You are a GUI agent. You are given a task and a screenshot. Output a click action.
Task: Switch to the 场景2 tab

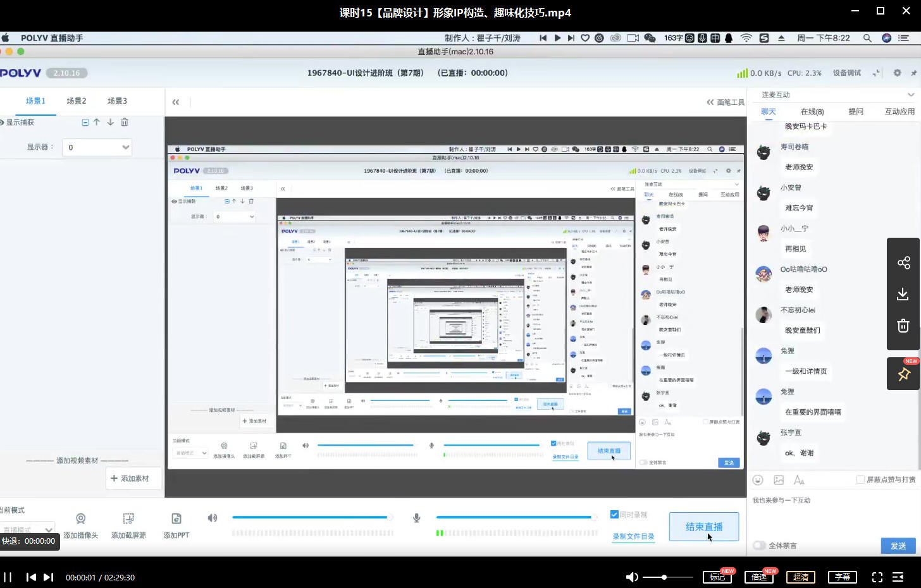tap(77, 101)
